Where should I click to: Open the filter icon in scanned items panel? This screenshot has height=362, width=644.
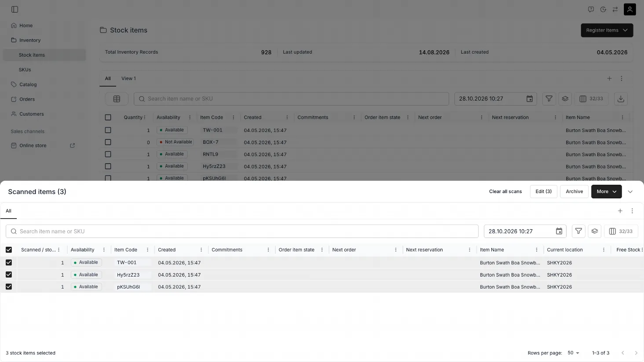(x=578, y=231)
